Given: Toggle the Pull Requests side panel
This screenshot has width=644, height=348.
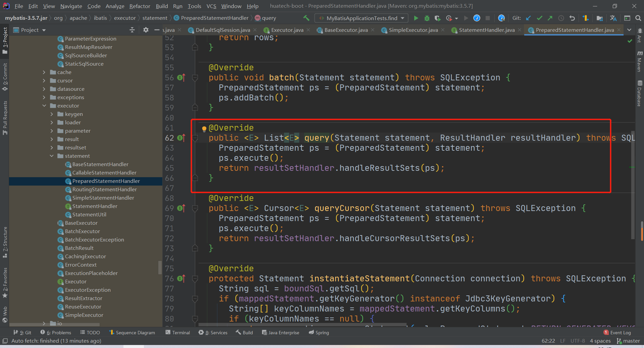Looking at the screenshot, I should coord(5,118).
